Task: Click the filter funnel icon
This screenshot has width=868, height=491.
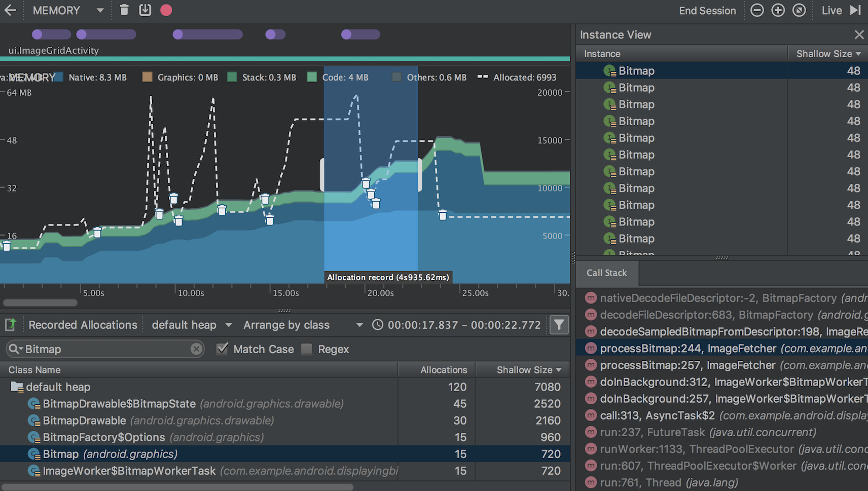Action: (x=559, y=325)
